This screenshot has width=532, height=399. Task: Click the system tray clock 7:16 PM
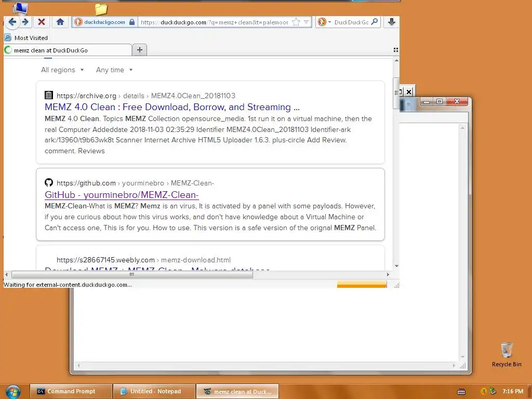point(513,391)
